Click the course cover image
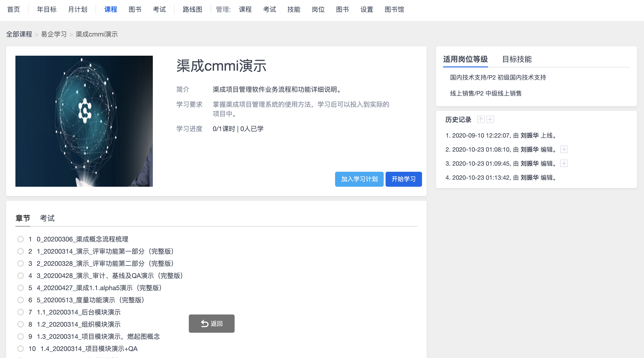The image size is (644, 358). pyautogui.click(x=84, y=121)
